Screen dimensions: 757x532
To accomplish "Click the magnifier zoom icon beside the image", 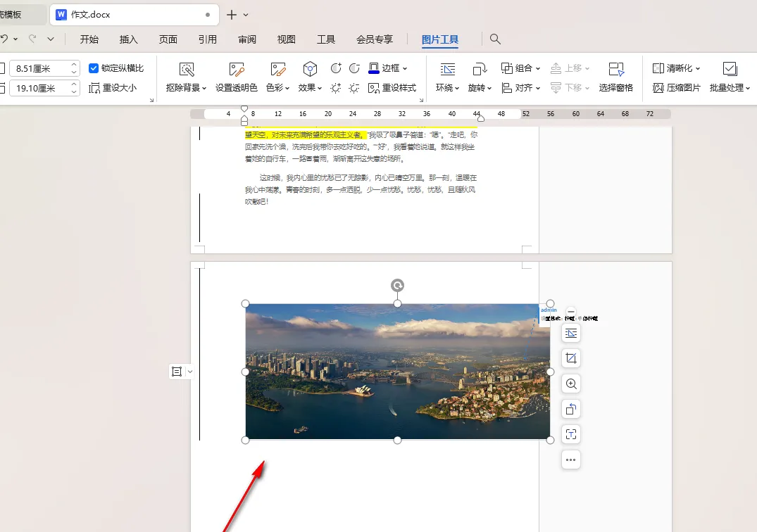I will point(570,384).
